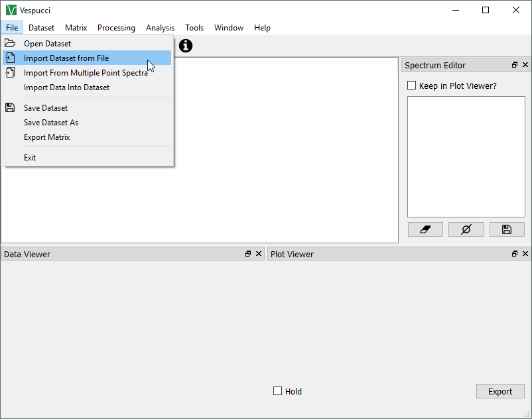Choose Save Dataset As
532x419 pixels.
coord(87,123)
